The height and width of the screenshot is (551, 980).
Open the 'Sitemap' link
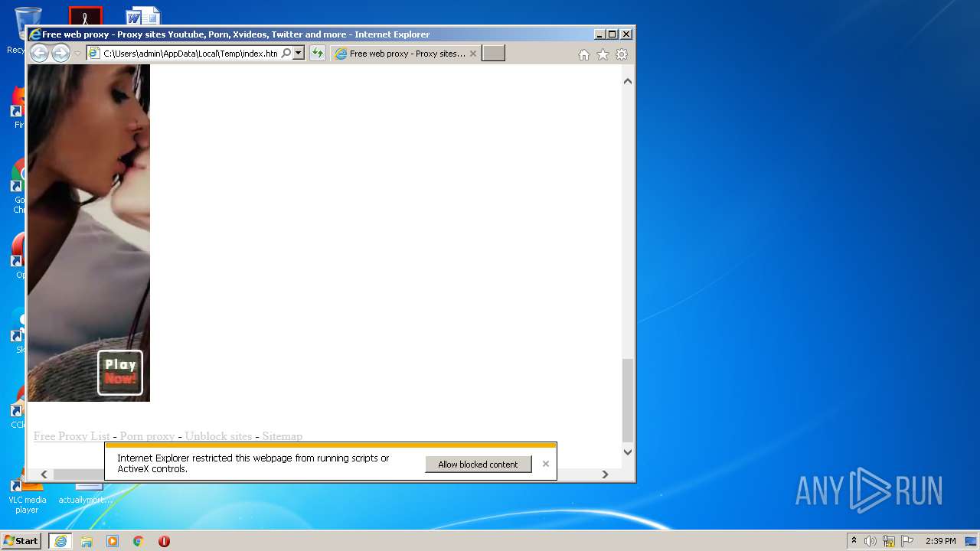tap(283, 436)
